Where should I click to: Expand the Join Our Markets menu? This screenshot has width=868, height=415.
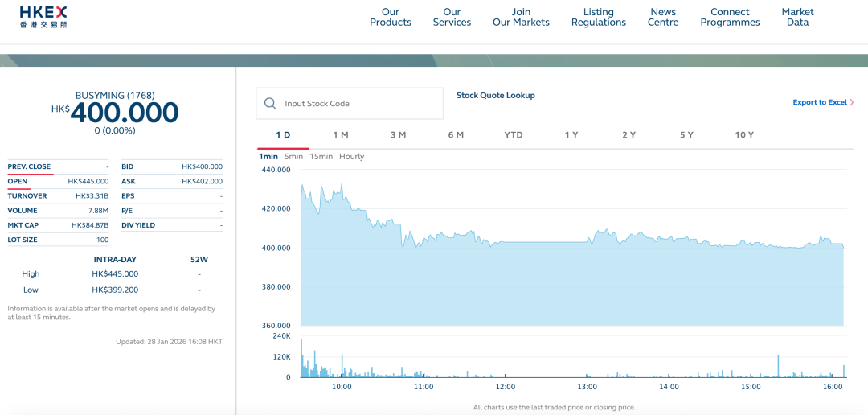point(521,18)
